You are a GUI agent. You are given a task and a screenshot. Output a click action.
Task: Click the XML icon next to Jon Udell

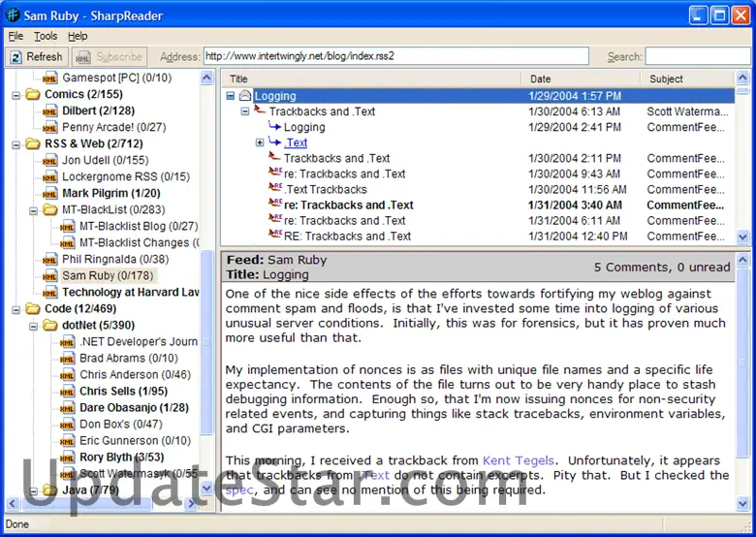click(50, 160)
